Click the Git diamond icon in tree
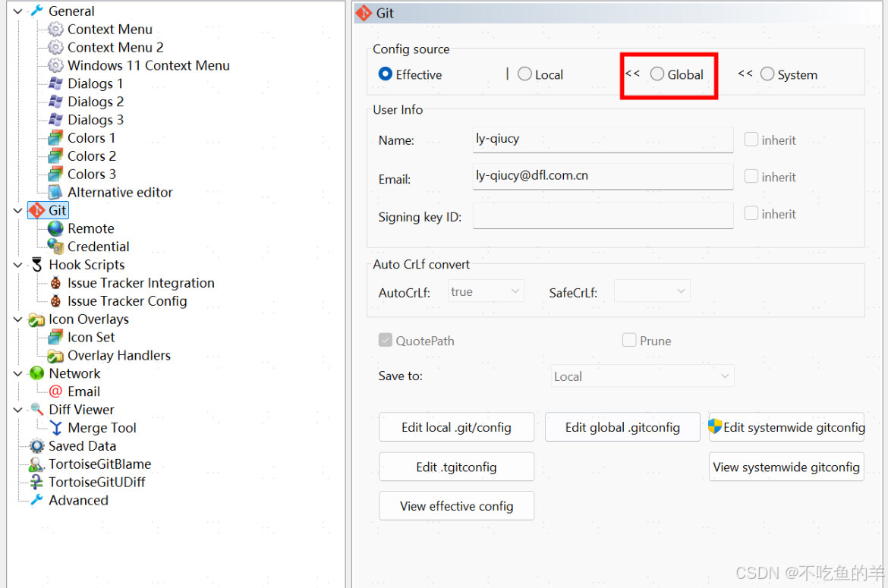Viewport: 888px width, 588px height. click(x=37, y=210)
